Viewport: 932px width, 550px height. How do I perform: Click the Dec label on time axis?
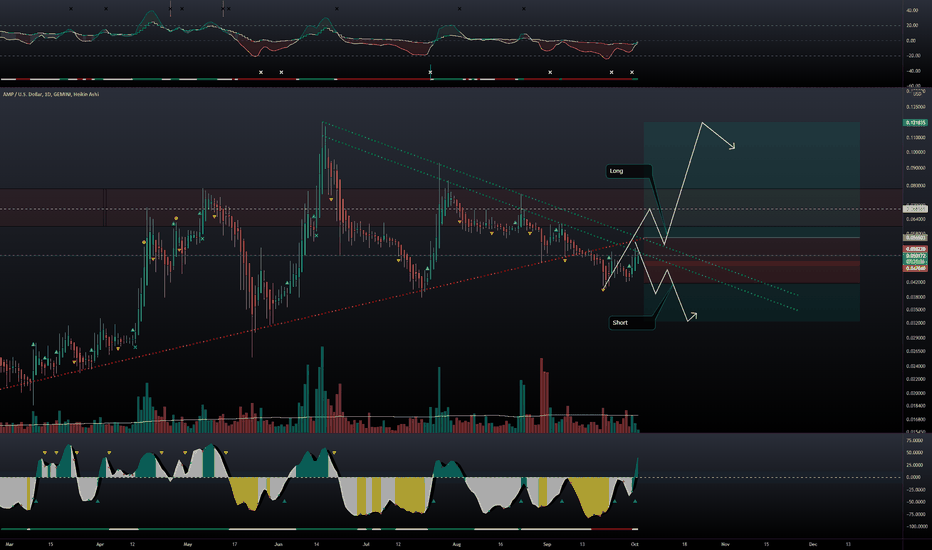(x=813, y=544)
